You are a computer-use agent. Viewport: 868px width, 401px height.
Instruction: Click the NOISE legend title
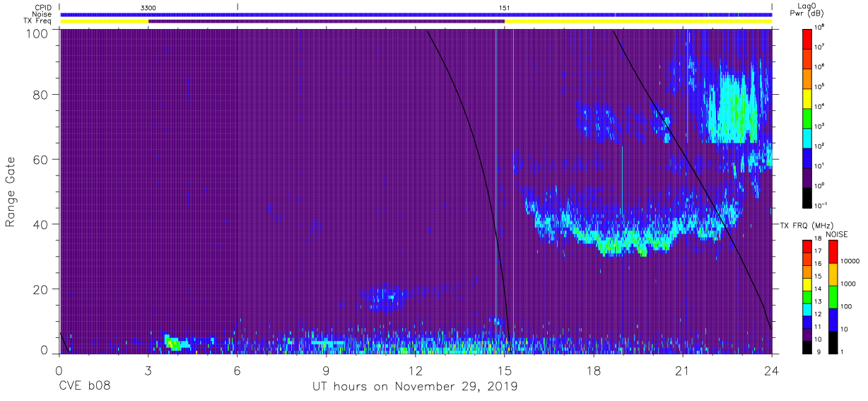pyautogui.click(x=836, y=234)
